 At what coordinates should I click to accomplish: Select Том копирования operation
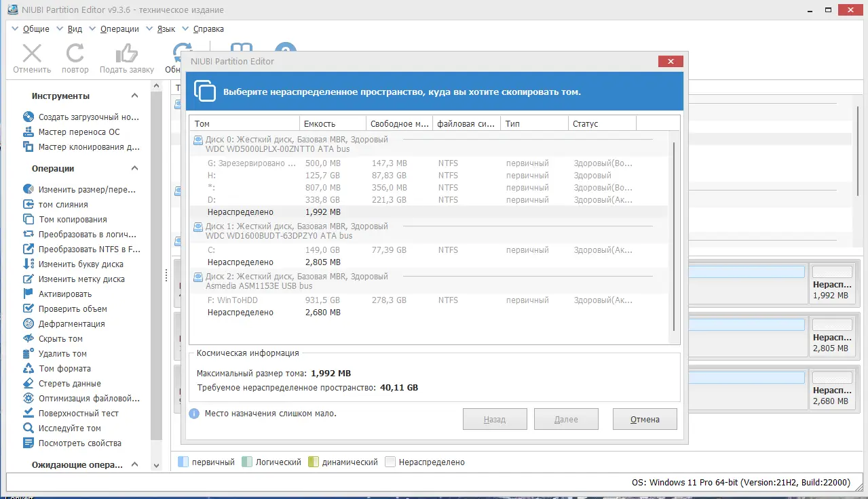click(x=65, y=219)
